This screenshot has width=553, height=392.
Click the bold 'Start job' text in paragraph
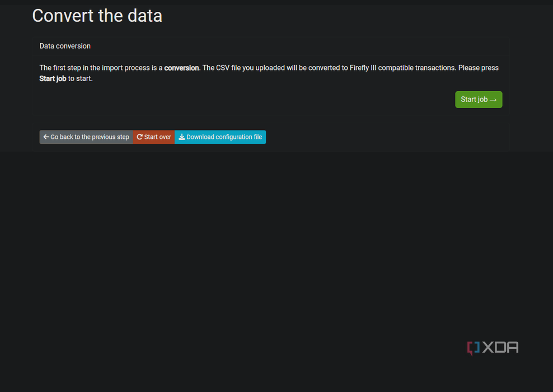tap(53, 79)
